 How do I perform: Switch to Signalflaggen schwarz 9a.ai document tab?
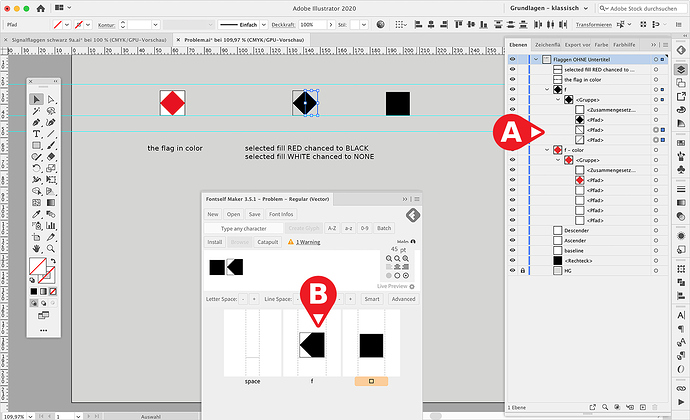coord(89,40)
